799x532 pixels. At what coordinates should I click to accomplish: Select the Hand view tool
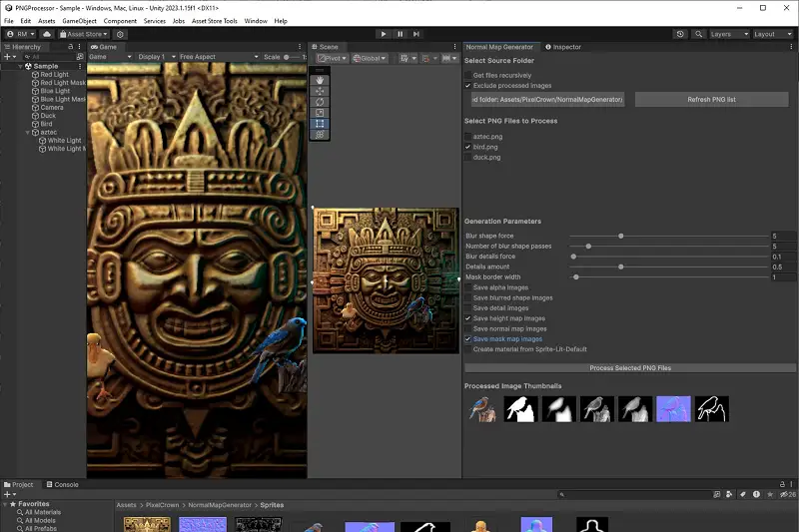pos(320,80)
